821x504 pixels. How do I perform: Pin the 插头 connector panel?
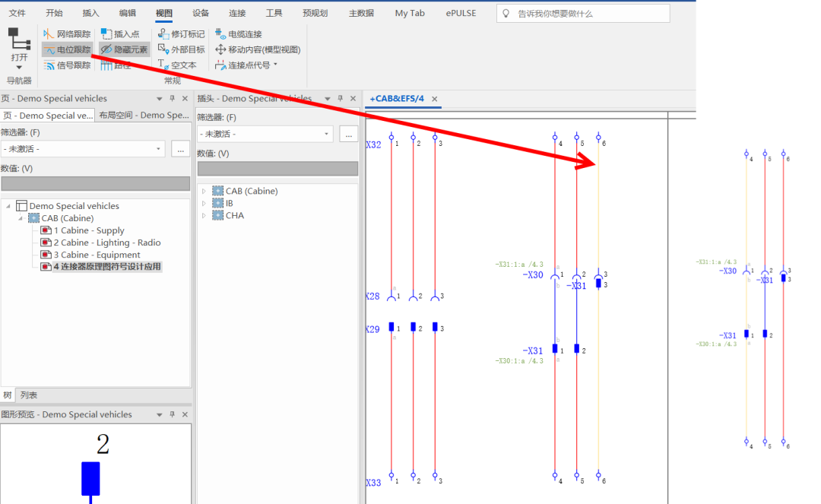coord(340,99)
